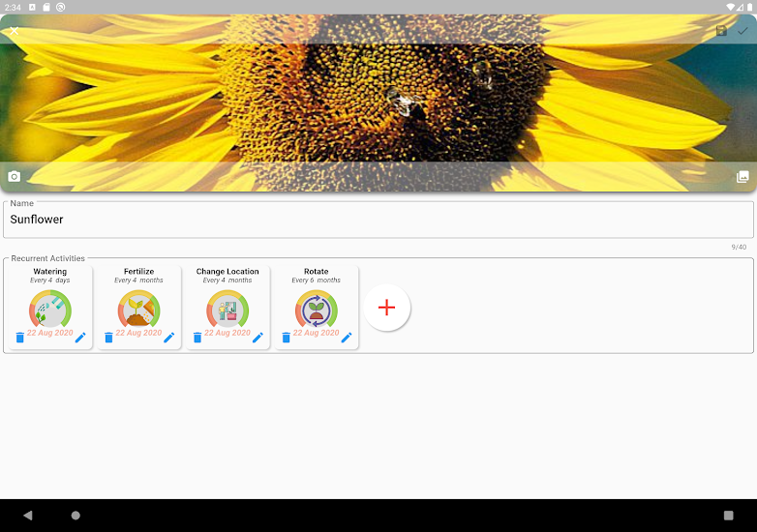Edit the Watering activity

point(80,338)
